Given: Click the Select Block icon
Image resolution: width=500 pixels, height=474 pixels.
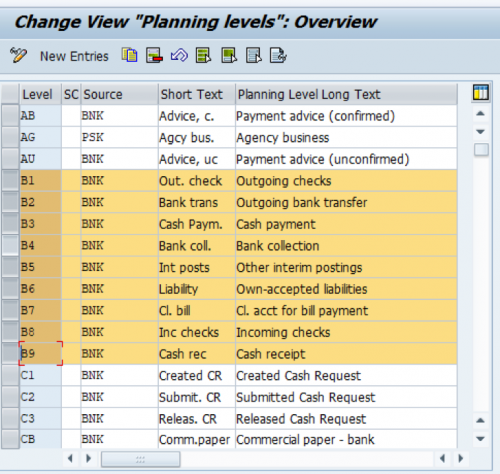Looking at the screenshot, I should coord(229,55).
